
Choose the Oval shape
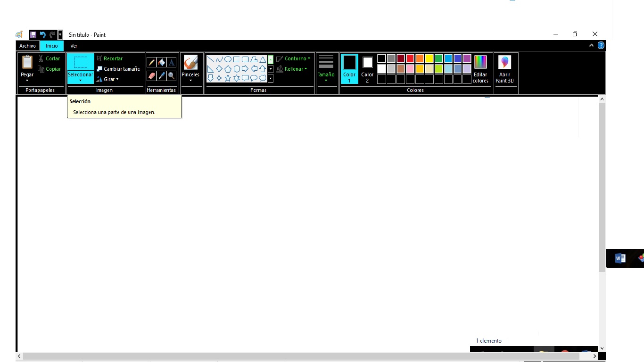point(228,59)
